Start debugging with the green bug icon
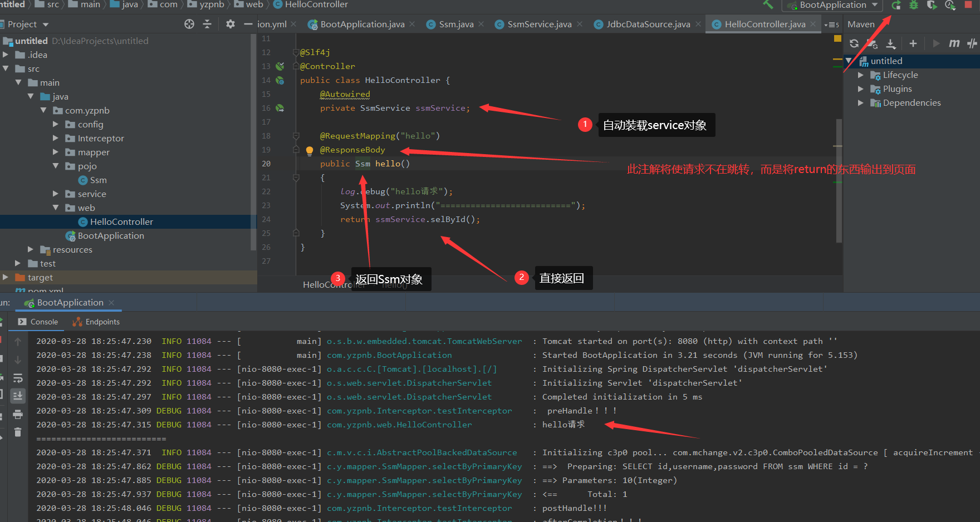 [x=914, y=5]
